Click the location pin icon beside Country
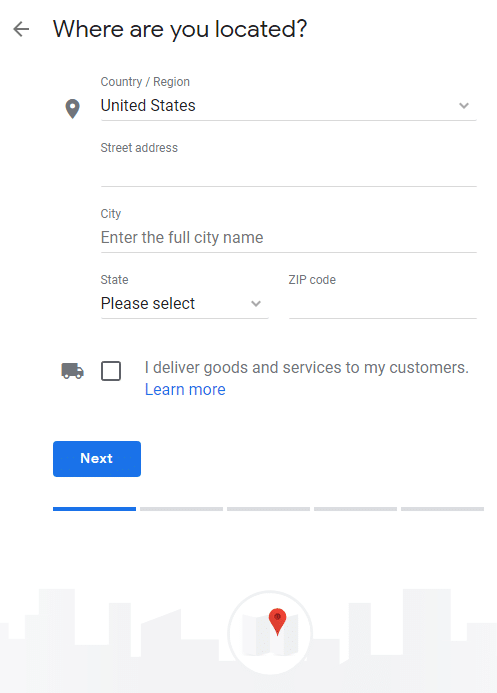The image size is (497, 693). 72,108
